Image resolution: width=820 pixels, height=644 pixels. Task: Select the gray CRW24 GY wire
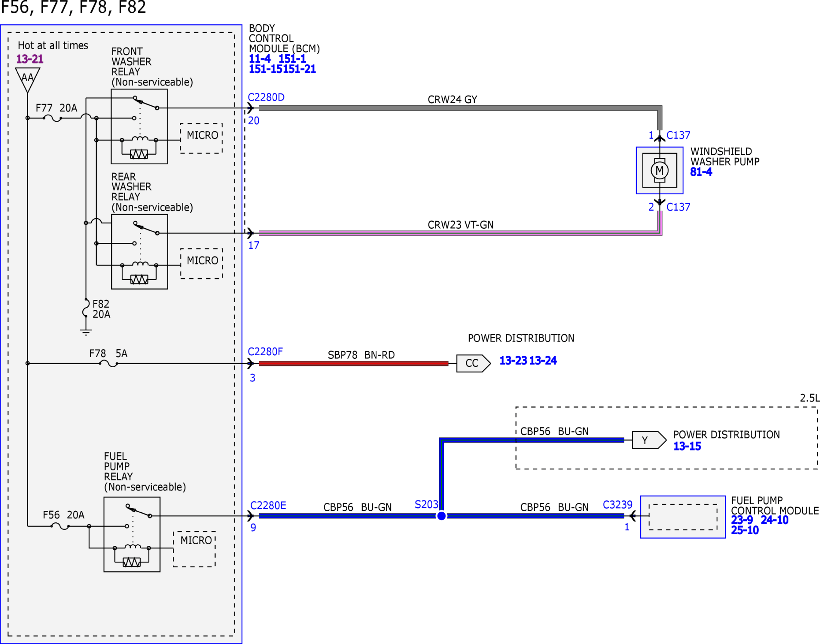point(458,108)
